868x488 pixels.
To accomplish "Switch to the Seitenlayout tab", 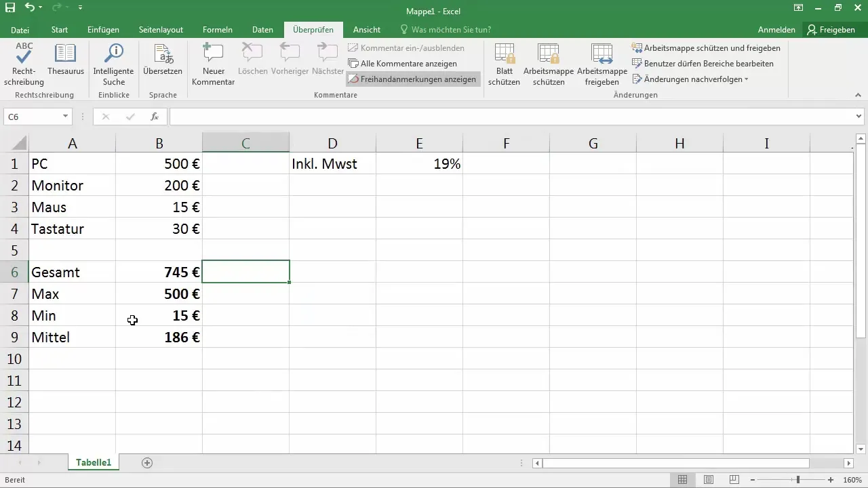I will (x=161, y=30).
